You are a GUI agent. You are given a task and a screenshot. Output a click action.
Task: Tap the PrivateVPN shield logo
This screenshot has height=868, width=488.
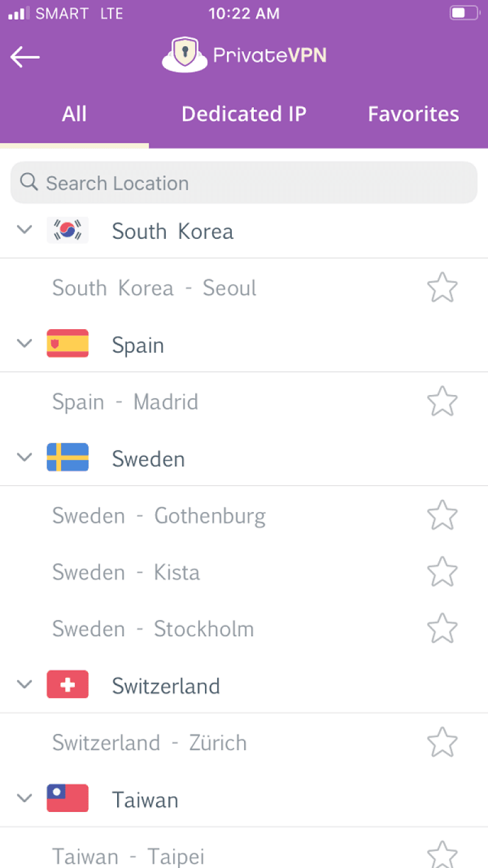[184, 55]
